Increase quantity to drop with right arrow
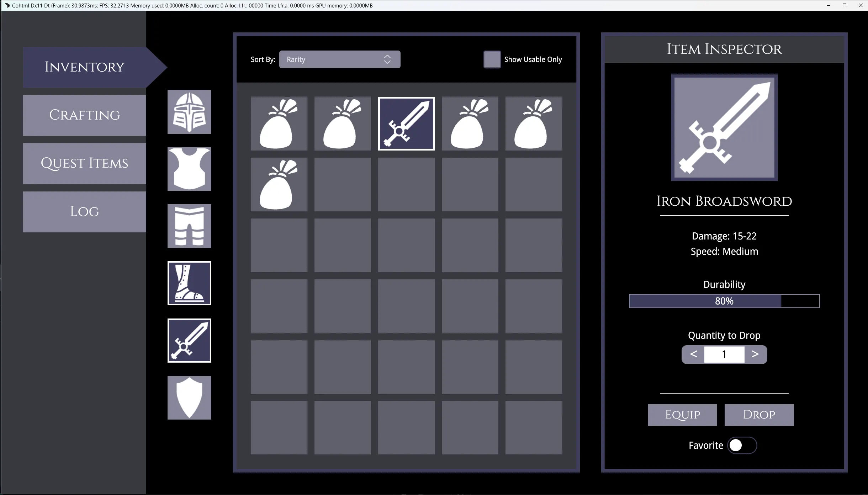868x495 pixels. (755, 354)
